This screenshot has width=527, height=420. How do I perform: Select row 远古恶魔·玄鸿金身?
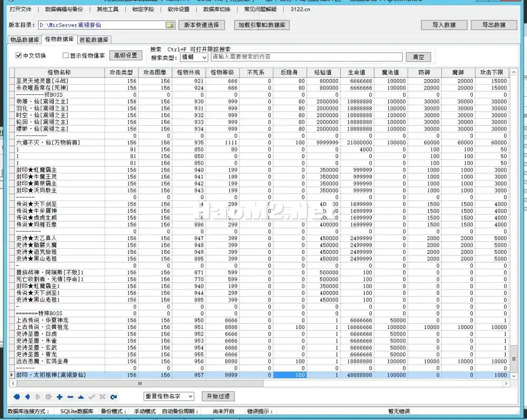click(x=259, y=361)
